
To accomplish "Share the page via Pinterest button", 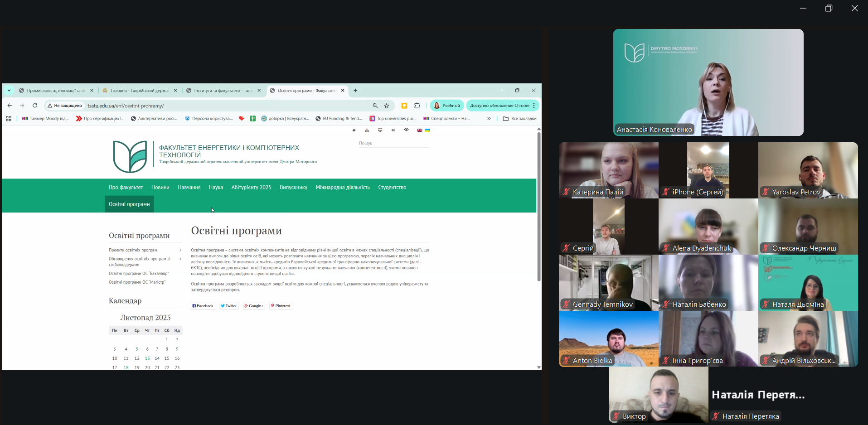I will pyautogui.click(x=281, y=306).
